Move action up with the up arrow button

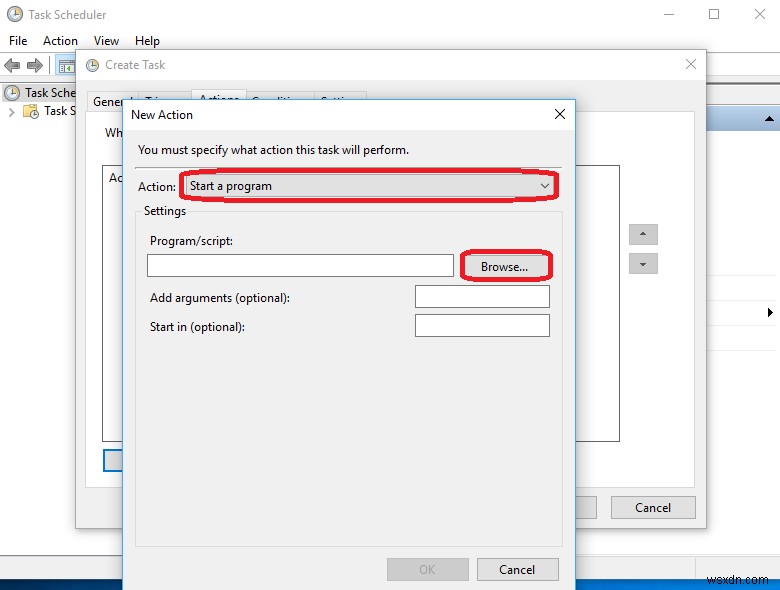point(643,234)
